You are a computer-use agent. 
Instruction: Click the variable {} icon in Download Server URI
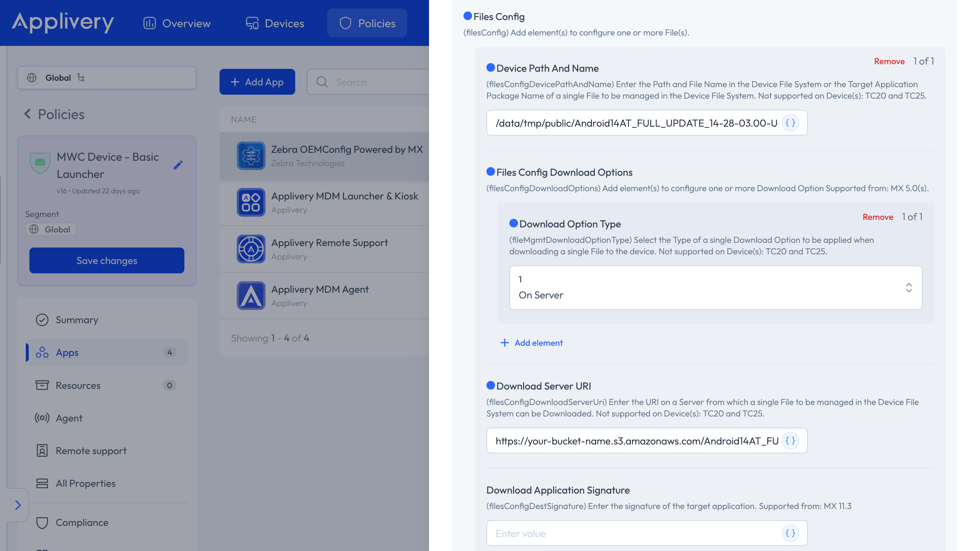click(x=790, y=441)
